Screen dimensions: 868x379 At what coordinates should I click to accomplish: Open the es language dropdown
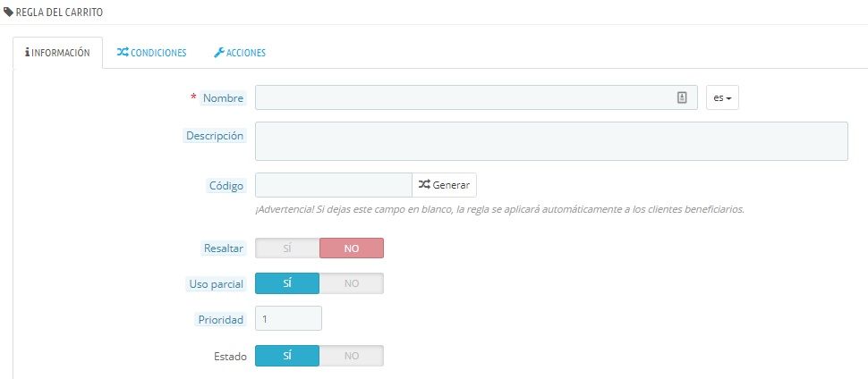(722, 97)
